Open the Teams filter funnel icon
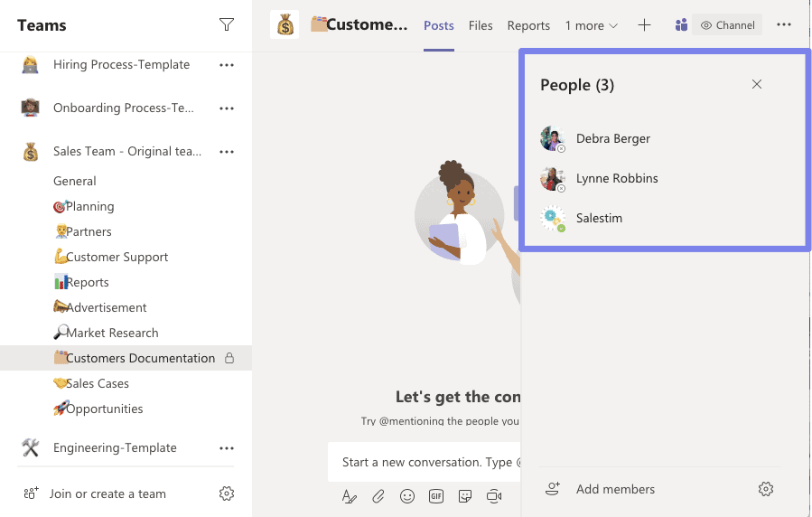This screenshot has height=517, width=812. (x=227, y=24)
